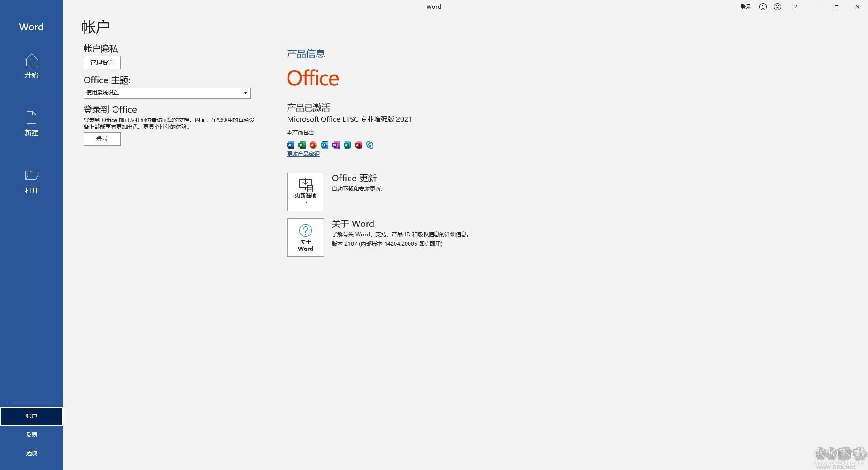Click the Skype product icon
Viewport: 868px width, 470px height.
click(x=370, y=145)
